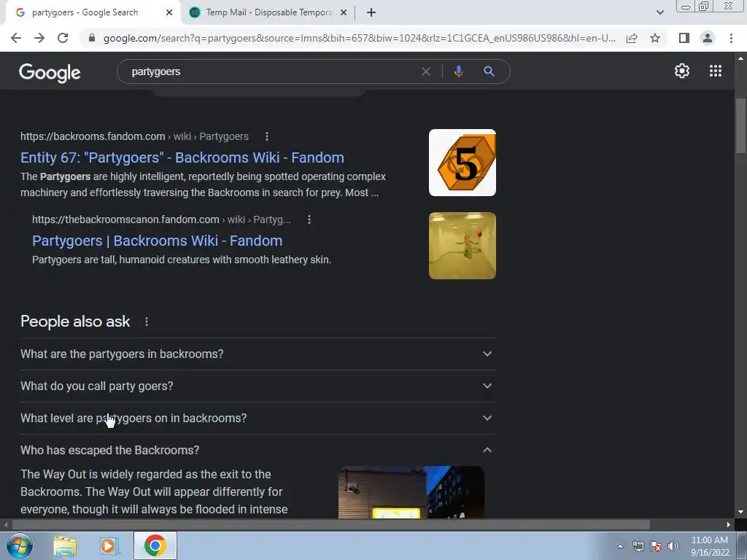
Task: Click 'Partygoers are tall, humanoid creatures' snippet
Action: pyautogui.click(x=182, y=260)
